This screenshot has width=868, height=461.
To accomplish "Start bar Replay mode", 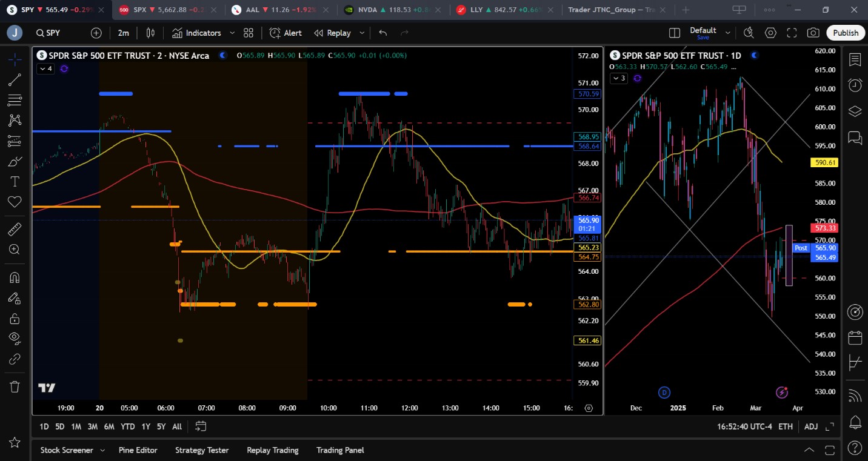I will pos(332,33).
